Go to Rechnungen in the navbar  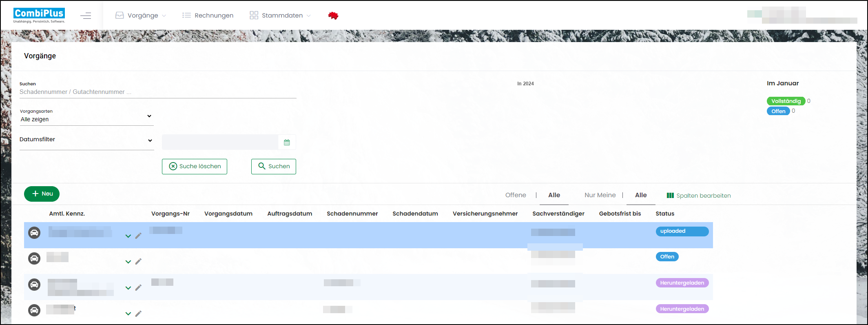[x=208, y=16]
